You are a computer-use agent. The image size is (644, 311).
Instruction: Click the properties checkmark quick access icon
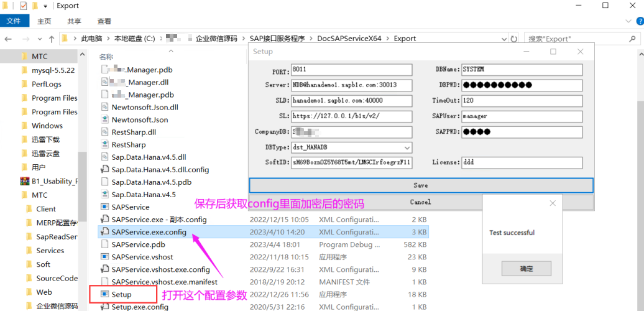[x=24, y=6]
